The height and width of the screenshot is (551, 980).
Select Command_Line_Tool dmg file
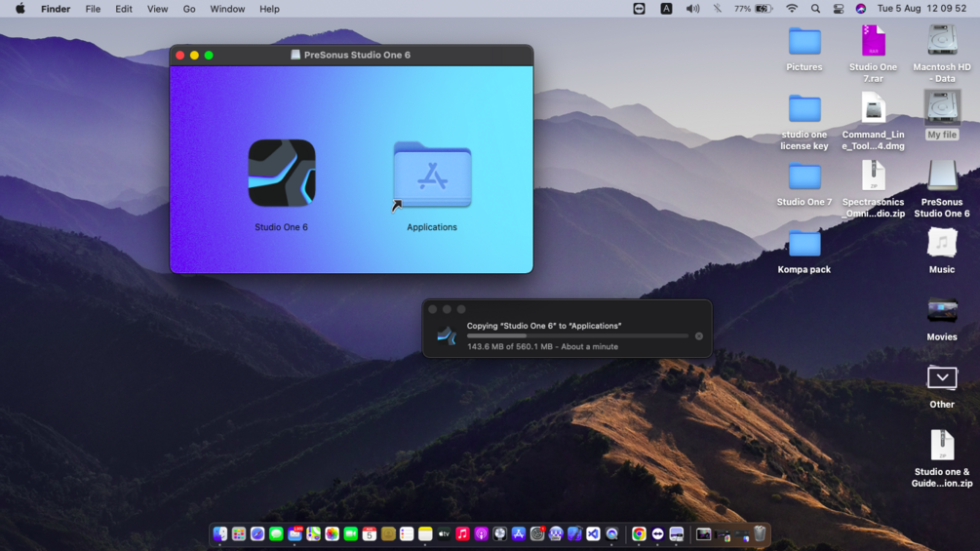873,108
